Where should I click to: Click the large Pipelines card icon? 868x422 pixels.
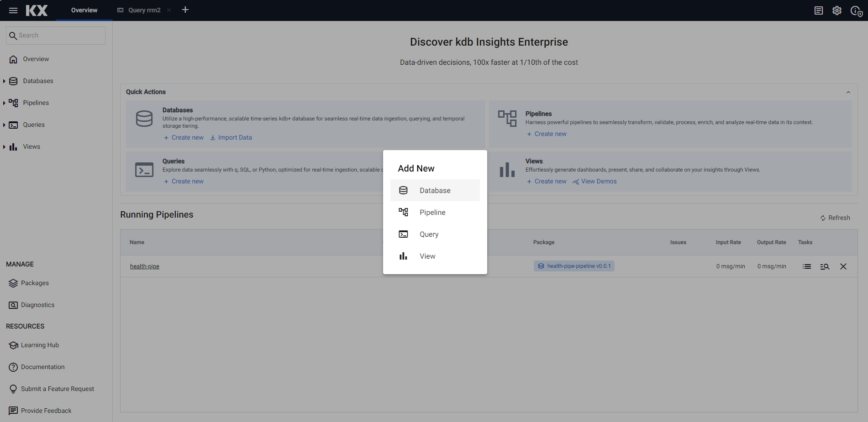[507, 119]
